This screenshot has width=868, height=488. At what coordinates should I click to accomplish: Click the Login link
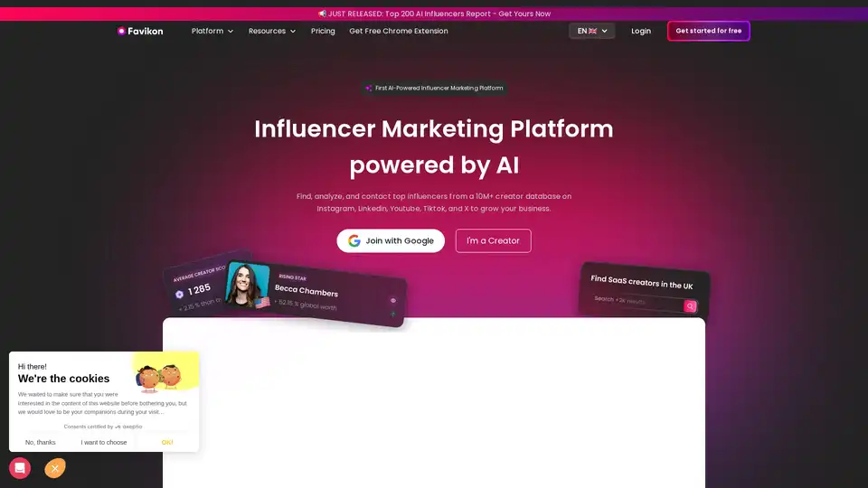(641, 31)
